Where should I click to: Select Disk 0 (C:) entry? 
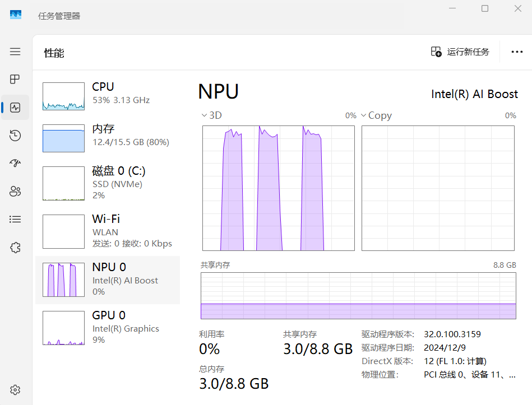108,183
